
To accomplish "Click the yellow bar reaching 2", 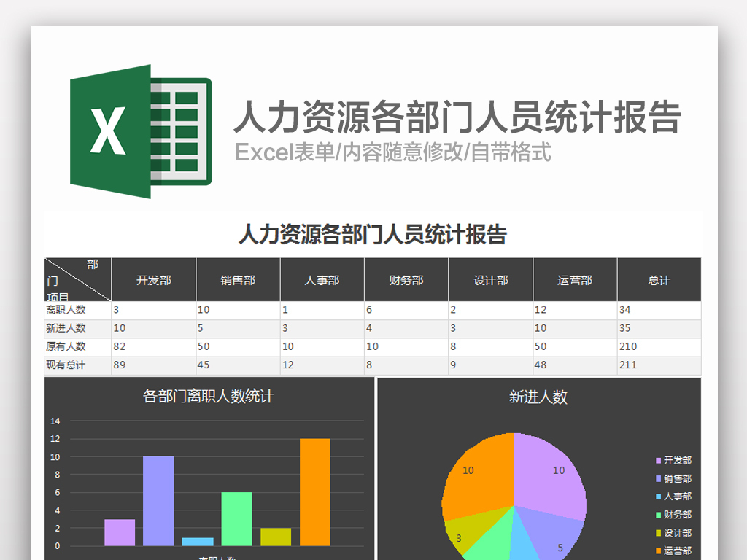I will click(276, 537).
